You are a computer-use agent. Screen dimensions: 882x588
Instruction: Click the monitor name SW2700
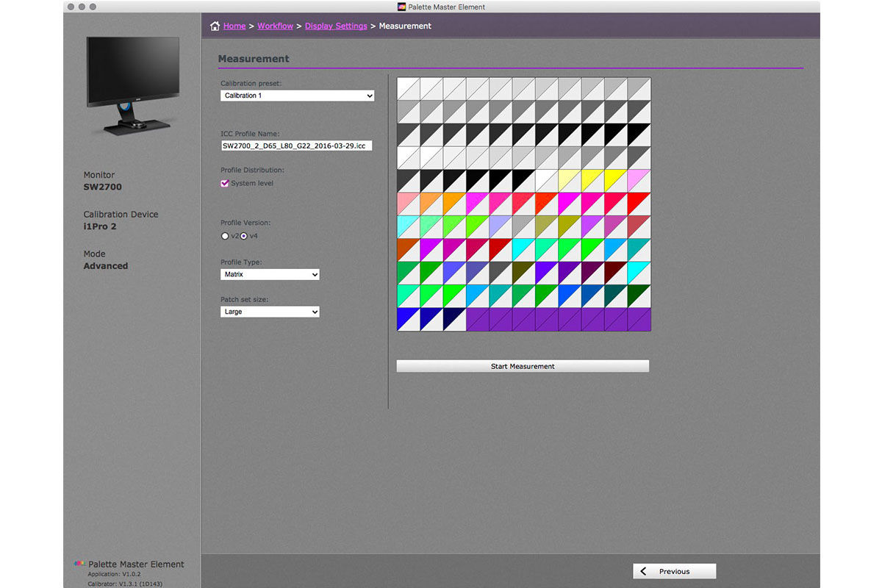(x=103, y=187)
